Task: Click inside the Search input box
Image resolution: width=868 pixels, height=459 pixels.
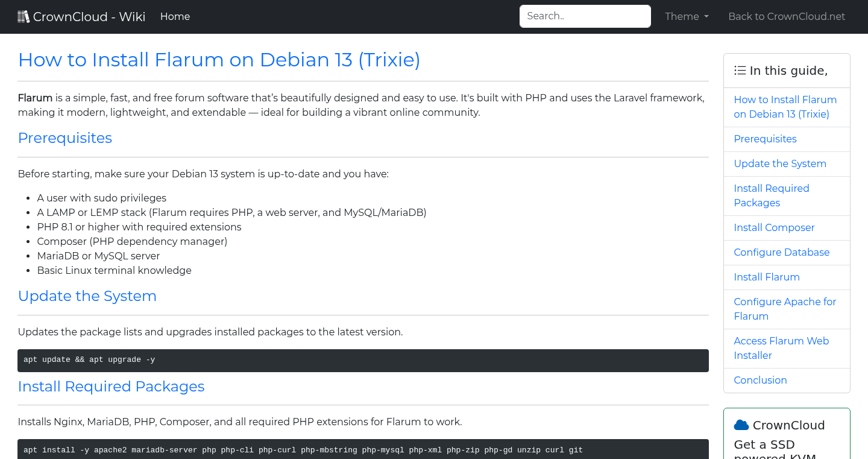Action: (584, 16)
